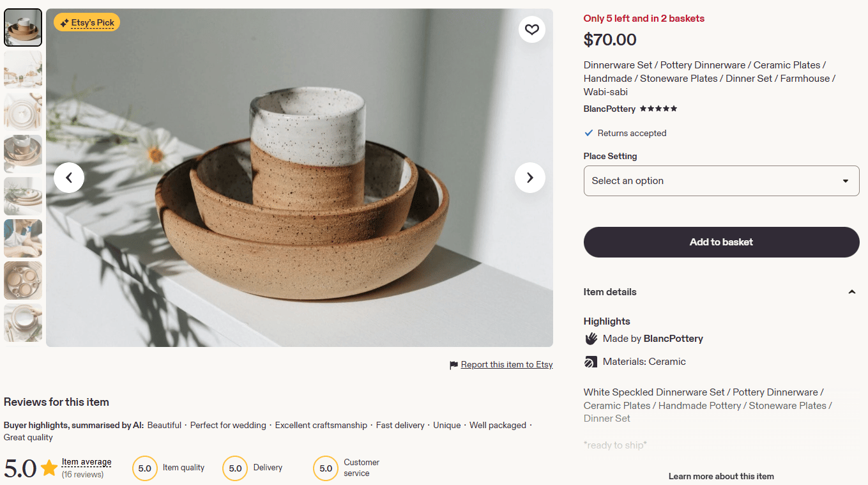Image resolution: width=868 pixels, height=485 pixels.
Task: Add item to favourites with heart icon
Action: tap(532, 29)
